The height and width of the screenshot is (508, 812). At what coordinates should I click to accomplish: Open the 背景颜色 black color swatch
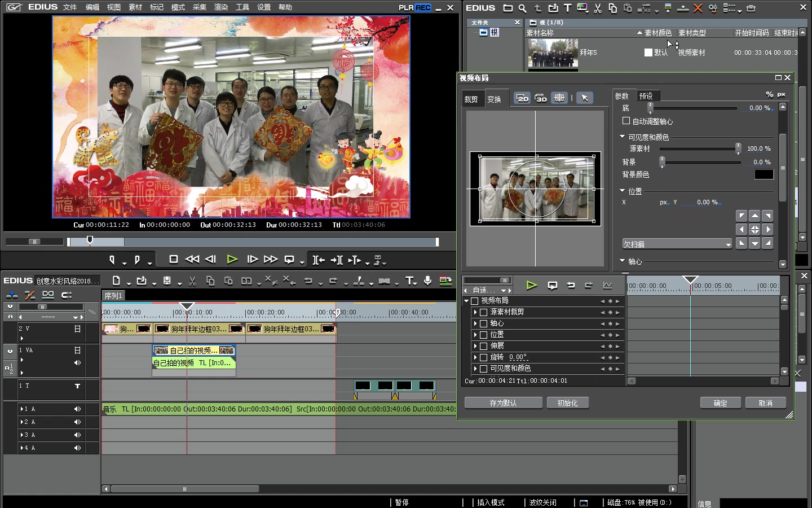[x=764, y=174]
